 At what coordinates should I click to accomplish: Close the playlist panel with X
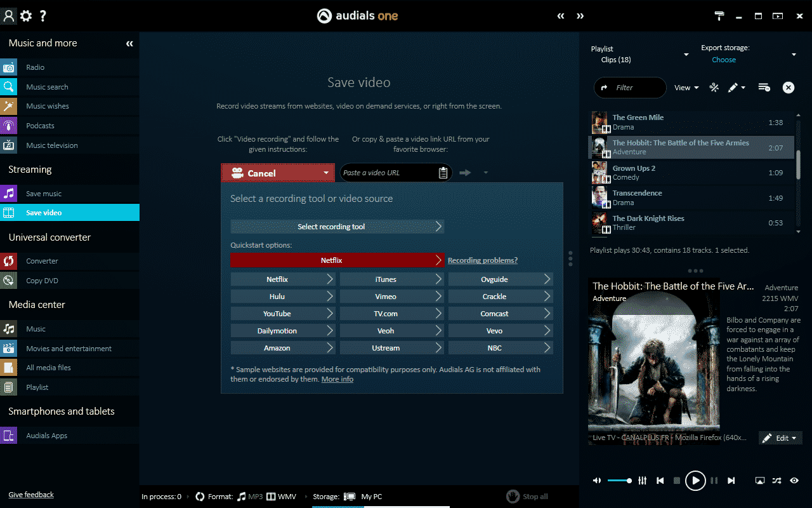(x=789, y=88)
